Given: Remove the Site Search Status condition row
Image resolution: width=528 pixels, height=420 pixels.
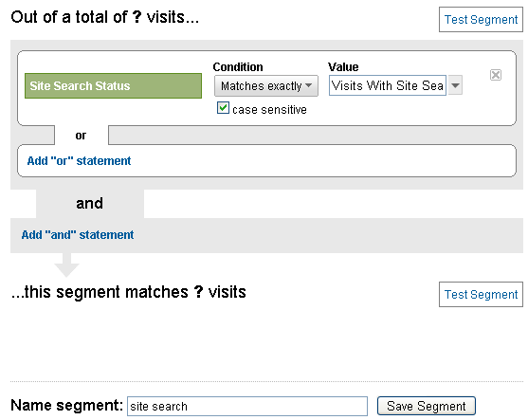Looking at the screenshot, I should [x=496, y=75].
